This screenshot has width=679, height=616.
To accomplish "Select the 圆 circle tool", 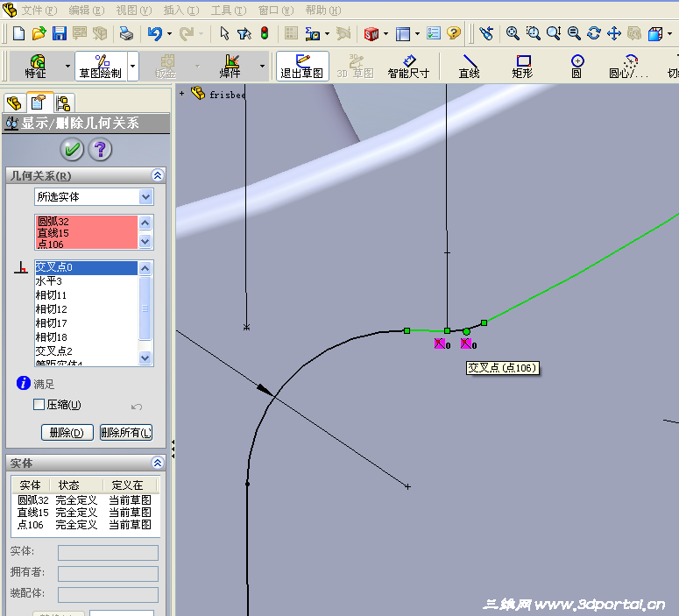I will (576, 67).
